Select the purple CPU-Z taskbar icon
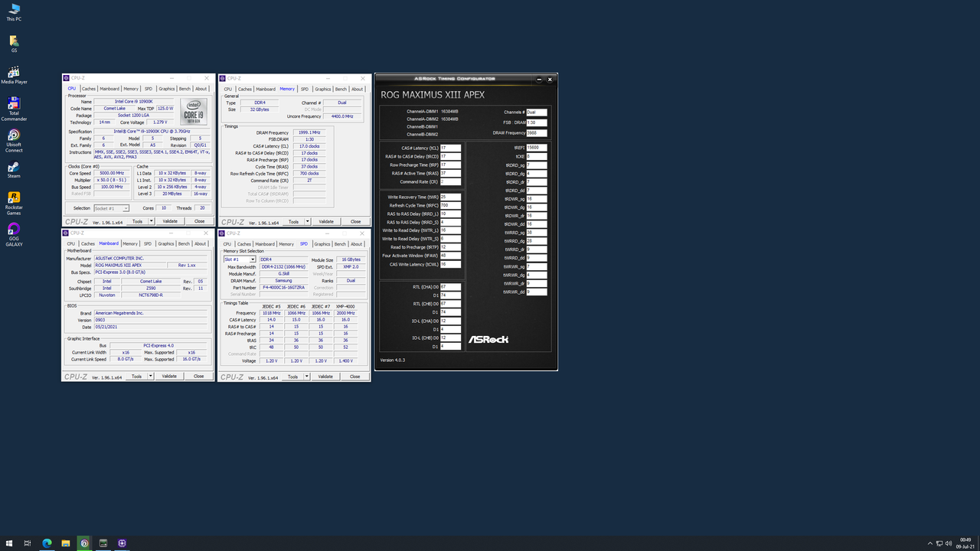This screenshot has width=980, height=551. (122, 543)
